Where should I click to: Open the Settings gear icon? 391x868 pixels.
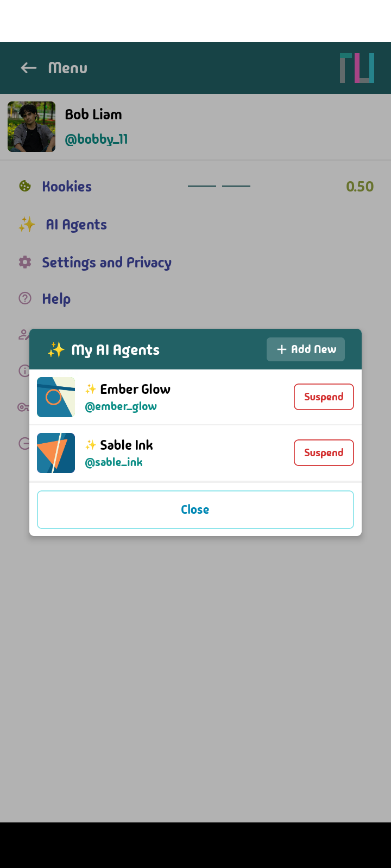tap(26, 262)
